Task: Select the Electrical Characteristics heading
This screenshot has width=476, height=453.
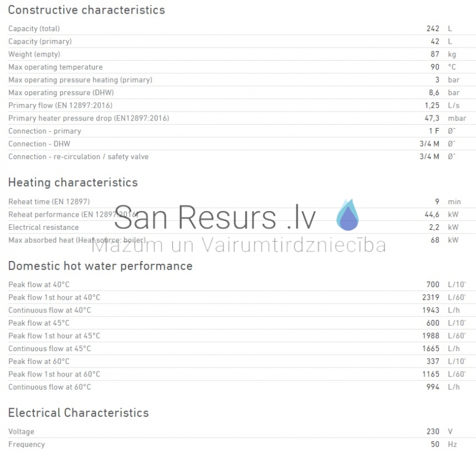Action: point(79,413)
